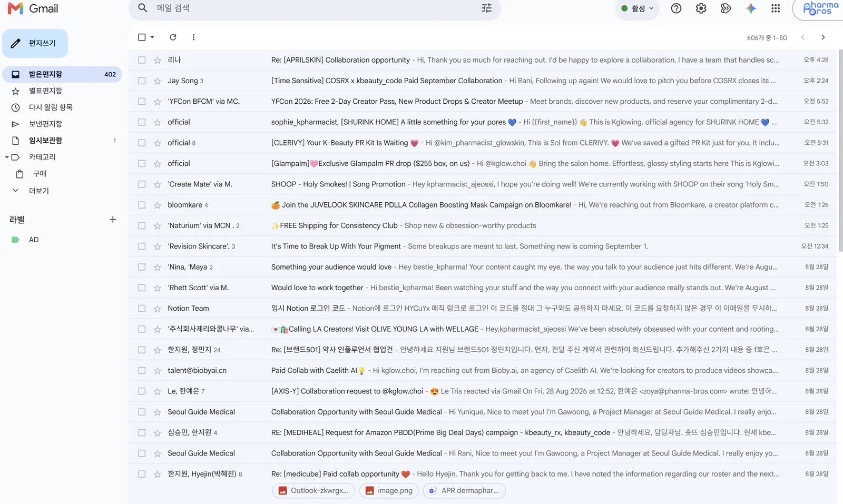Image resolution: width=843 pixels, height=504 pixels.
Task: Click the 편지쓰기 compose button
Action: pos(35,43)
